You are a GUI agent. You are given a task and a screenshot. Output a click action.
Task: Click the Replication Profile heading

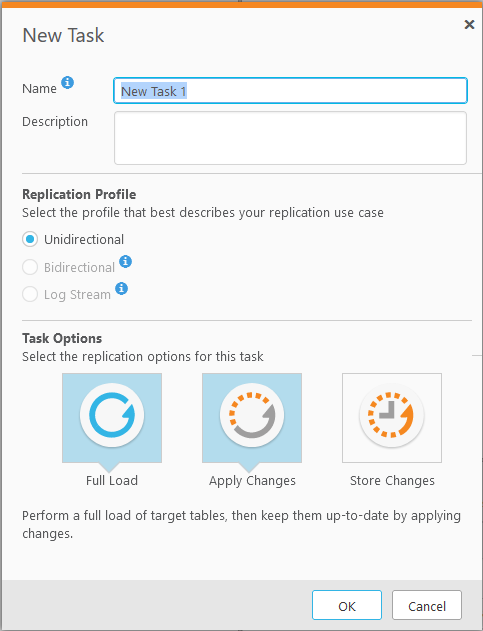(x=79, y=194)
